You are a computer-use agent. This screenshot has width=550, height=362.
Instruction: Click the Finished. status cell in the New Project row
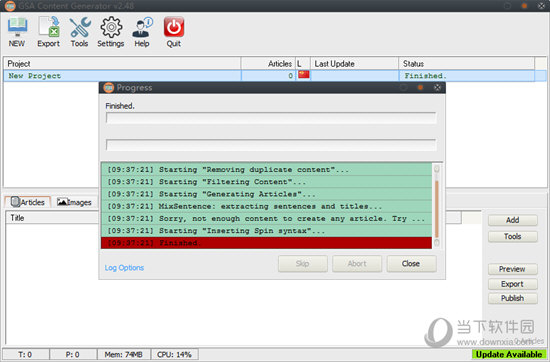coord(467,76)
